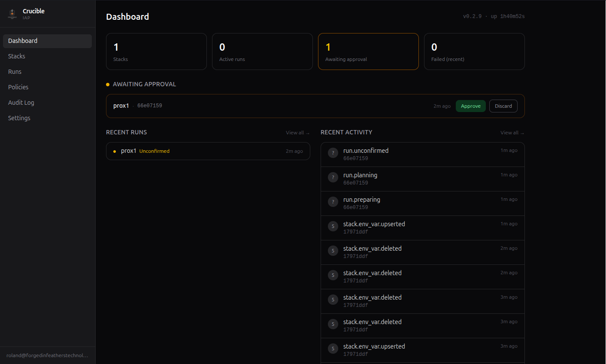Screen dimensions: 606x364
Task: Click the question-mark icon beside run.preparing
Action: [333, 202]
